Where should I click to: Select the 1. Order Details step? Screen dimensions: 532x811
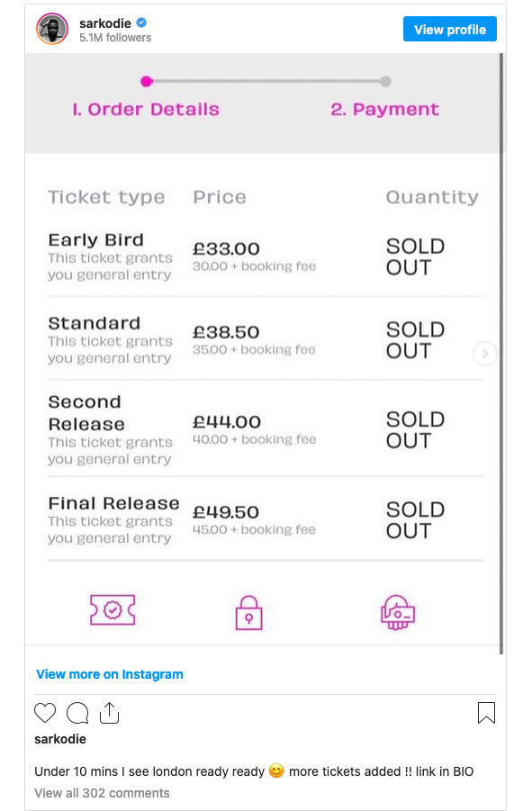146,109
